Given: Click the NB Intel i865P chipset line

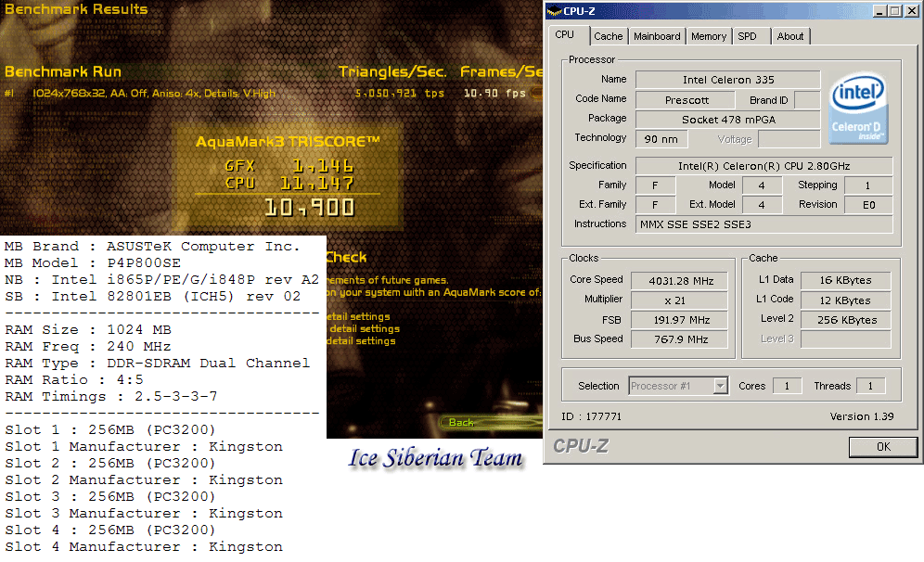Looking at the screenshot, I should coord(161,279).
